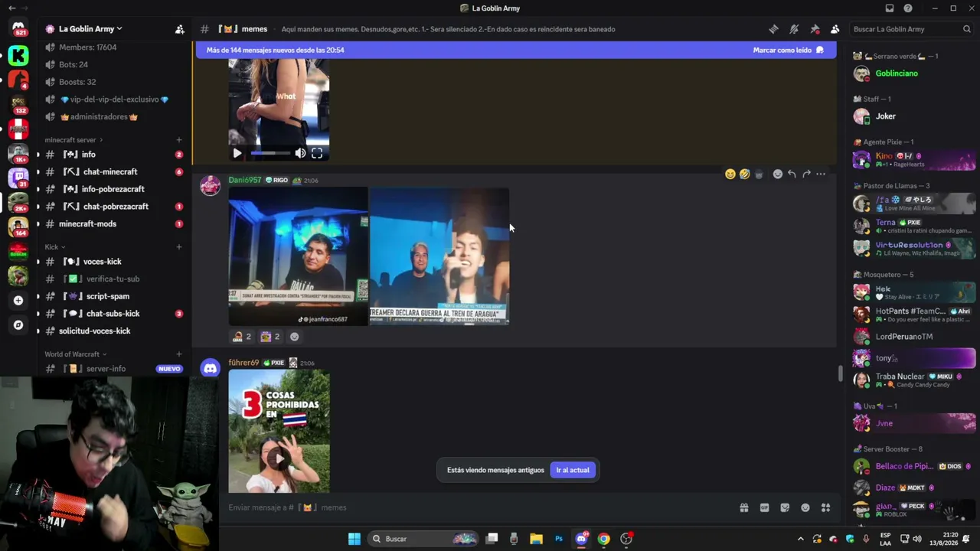The width and height of the screenshot is (980, 551).
Task: Open the Inbox icon in title bar
Action: click(890, 8)
